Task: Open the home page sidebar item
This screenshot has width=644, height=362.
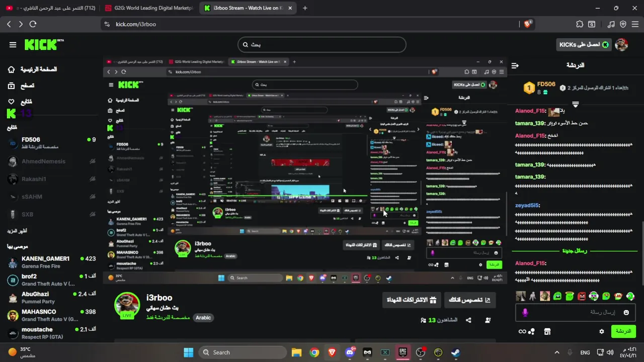Action: (x=33, y=69)
